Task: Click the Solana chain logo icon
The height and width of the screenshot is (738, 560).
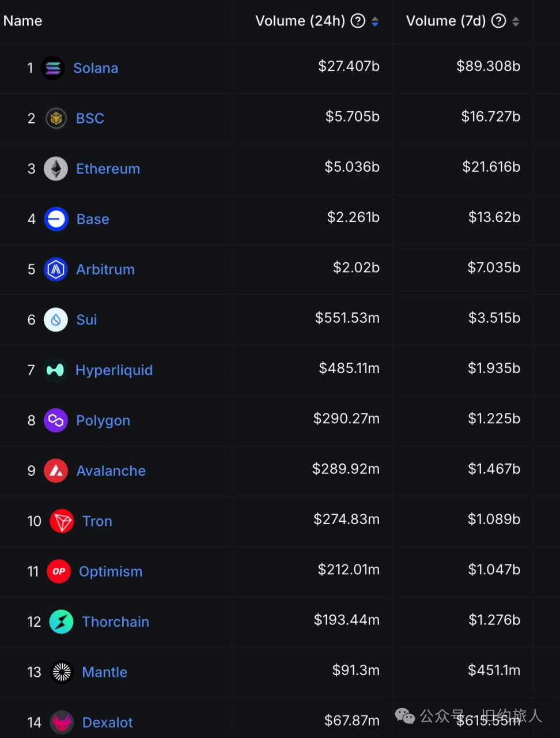Action: pyautogui.click(x=53, y=68)
